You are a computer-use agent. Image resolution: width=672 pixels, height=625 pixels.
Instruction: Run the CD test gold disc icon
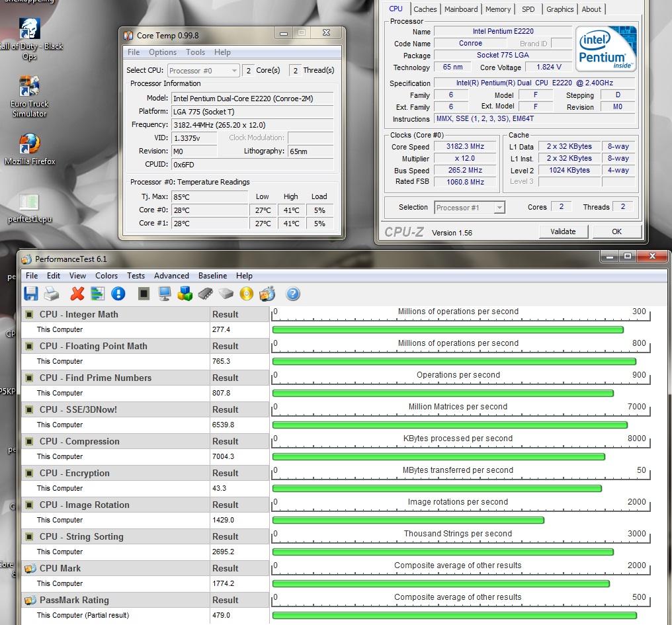247,294
